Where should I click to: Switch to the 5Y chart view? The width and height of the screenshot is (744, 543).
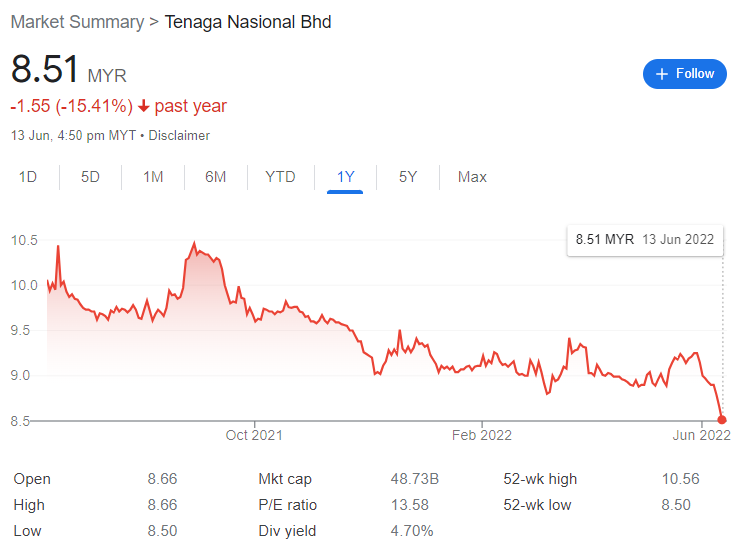tap(408, 177)
